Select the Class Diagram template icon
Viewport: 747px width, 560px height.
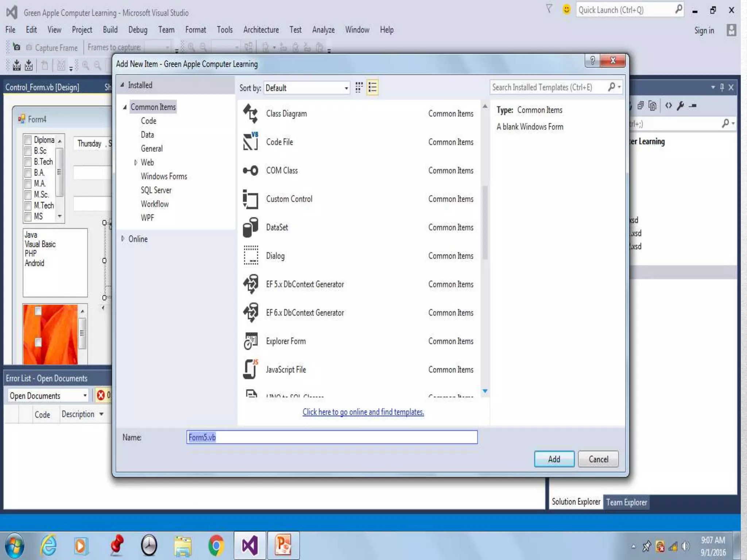(x=251, y=113)
